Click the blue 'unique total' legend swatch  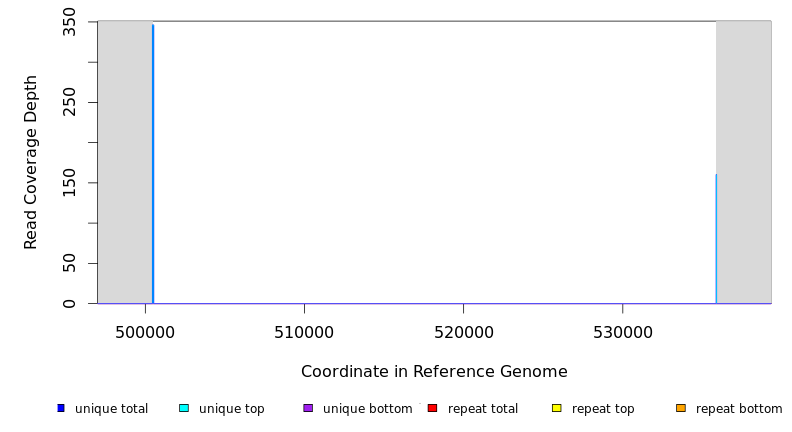click(61, 408)
